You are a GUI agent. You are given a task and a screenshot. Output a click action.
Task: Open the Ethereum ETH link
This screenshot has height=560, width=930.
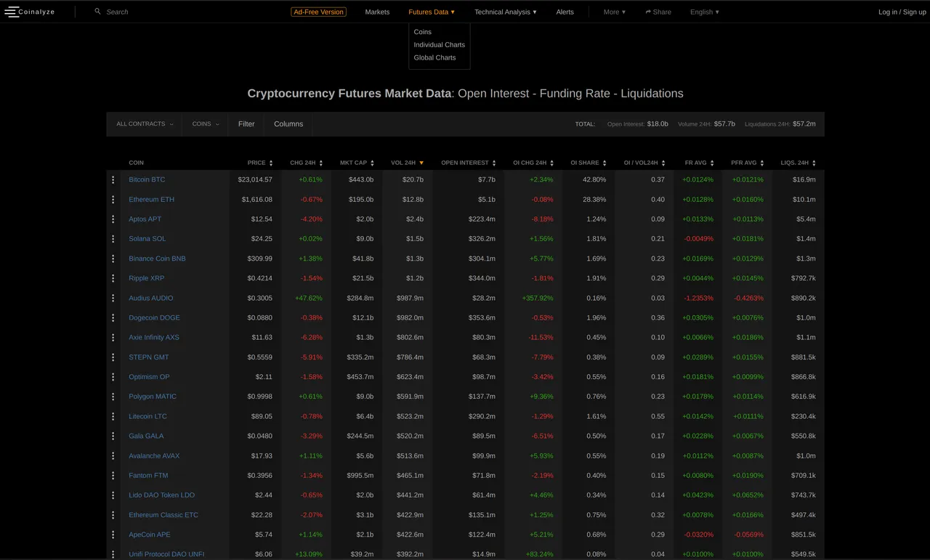point(152,199)
